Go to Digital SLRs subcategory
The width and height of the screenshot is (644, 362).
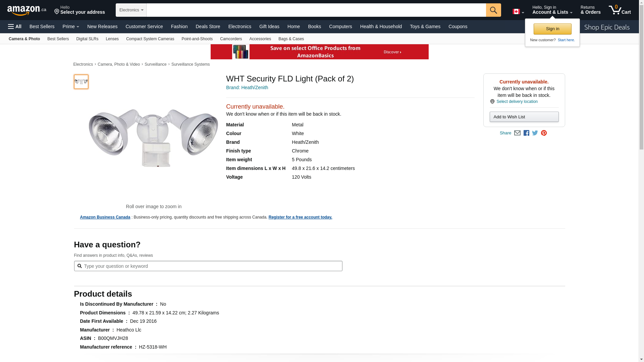(x=87, y=39)
